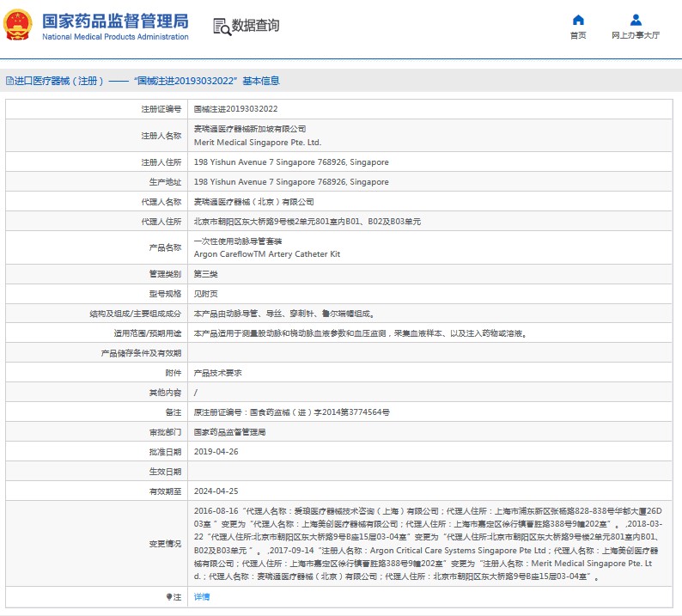Click the 管理类别 row label
682x616 pixels.
click(x=165, y=274)
